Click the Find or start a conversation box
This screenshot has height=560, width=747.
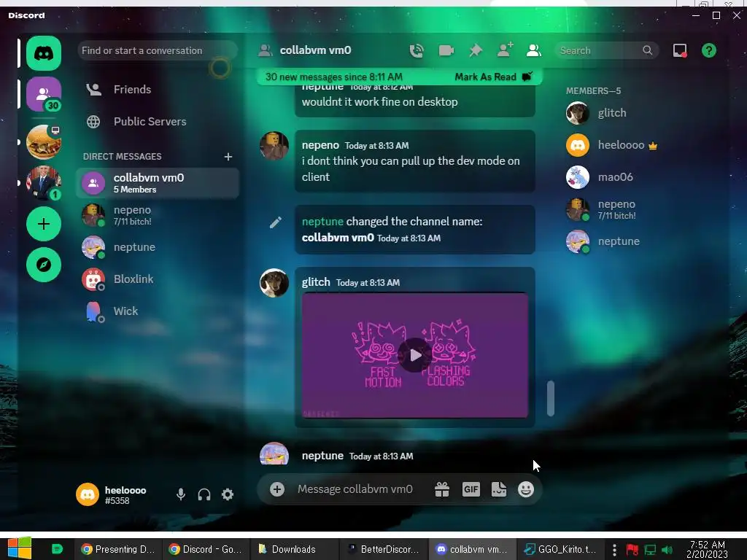click(x=158, y=50)
